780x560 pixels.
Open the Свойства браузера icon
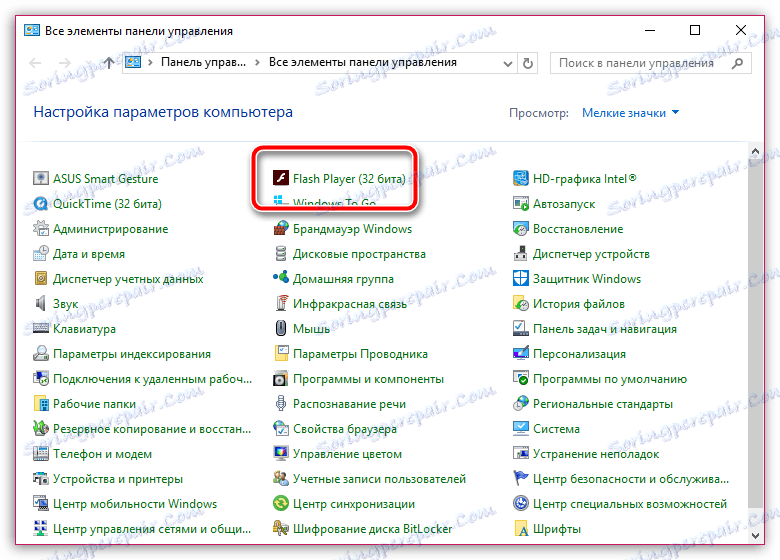pos(281,428)
